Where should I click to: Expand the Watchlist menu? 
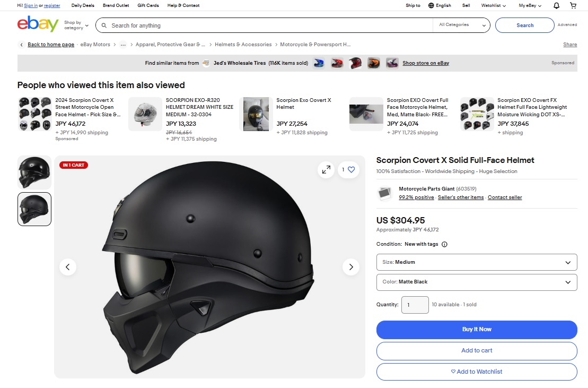pyautogui.click(x=493, y=6)
